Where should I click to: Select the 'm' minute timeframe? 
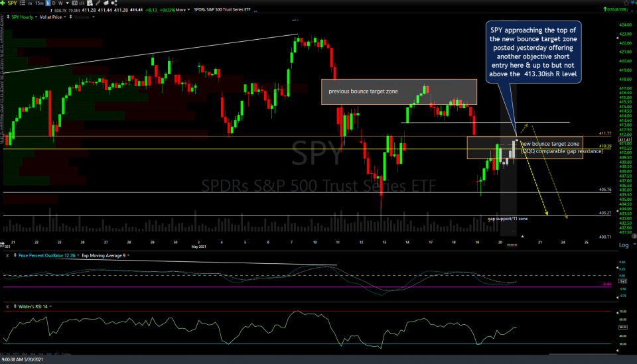coord(30,3)
